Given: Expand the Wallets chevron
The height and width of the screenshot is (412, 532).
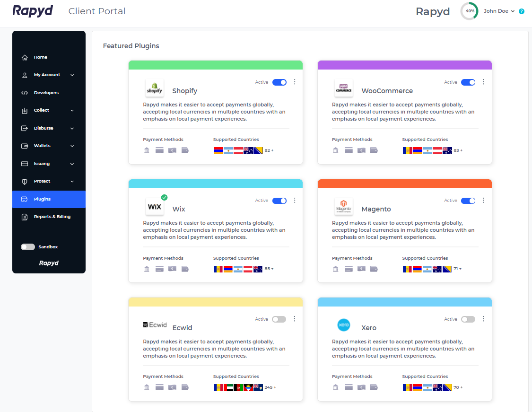Looking at the screenshot, I should coord(72,146).
